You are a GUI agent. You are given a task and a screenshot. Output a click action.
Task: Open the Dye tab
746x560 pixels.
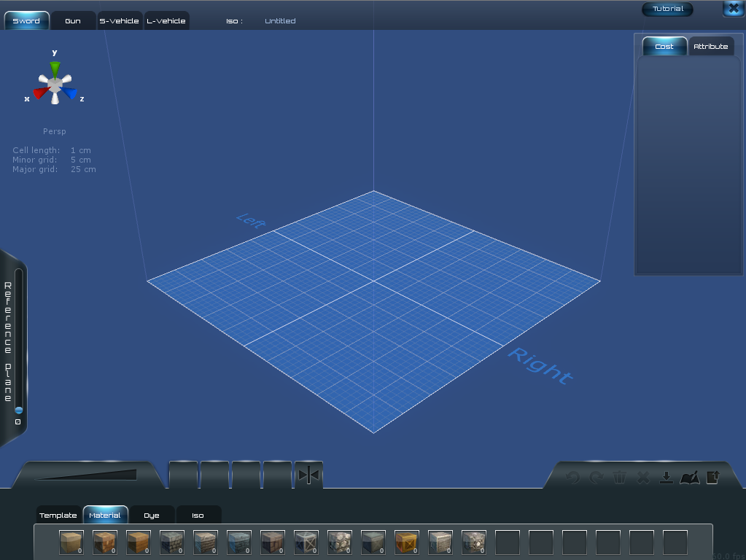click(x=152, y=516)
